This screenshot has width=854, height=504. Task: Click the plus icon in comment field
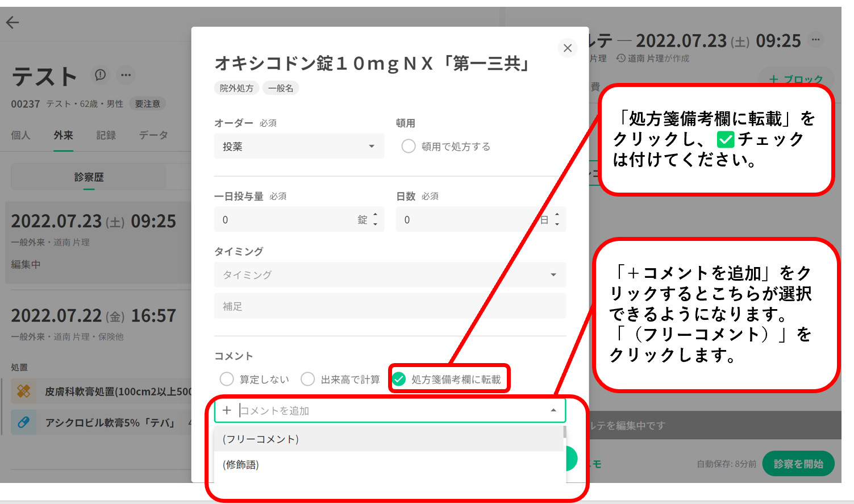(227, 410)
